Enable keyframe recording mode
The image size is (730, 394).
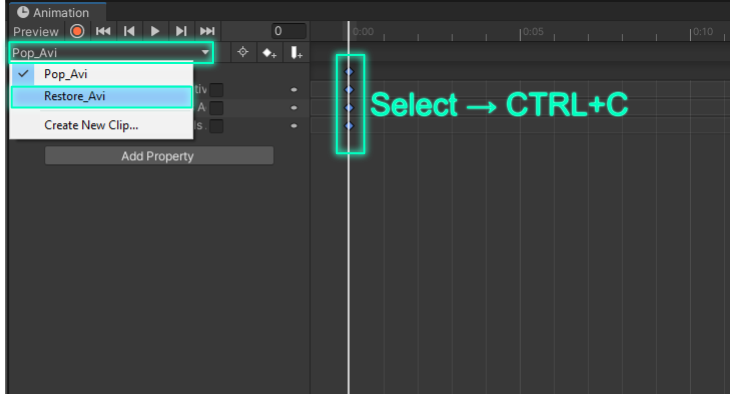77,31
